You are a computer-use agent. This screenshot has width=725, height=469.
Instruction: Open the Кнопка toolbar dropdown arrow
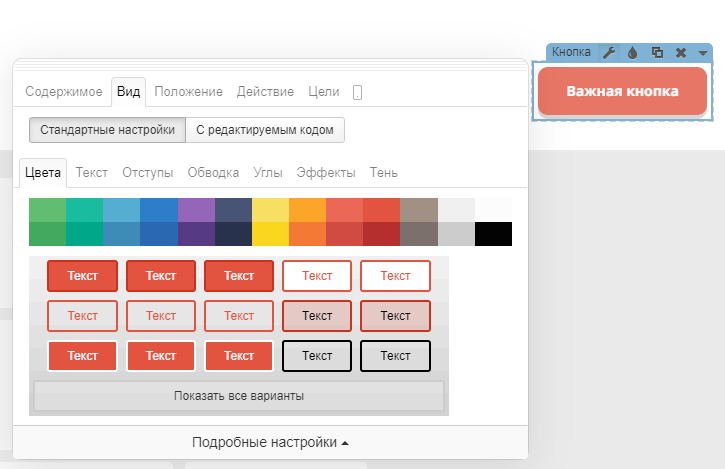point(703,53)
